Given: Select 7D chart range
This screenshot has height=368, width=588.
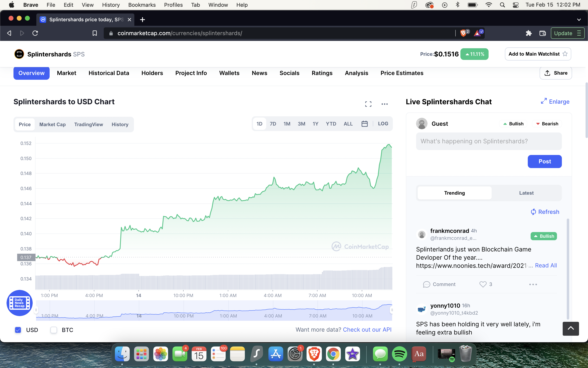Looking at the screenshot, I should point(273,124).
